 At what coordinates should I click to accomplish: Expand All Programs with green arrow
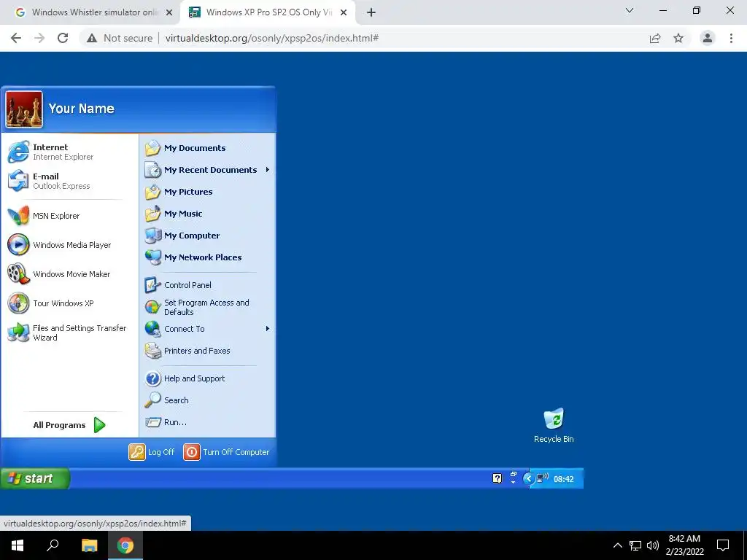click(x=69, y=425)
